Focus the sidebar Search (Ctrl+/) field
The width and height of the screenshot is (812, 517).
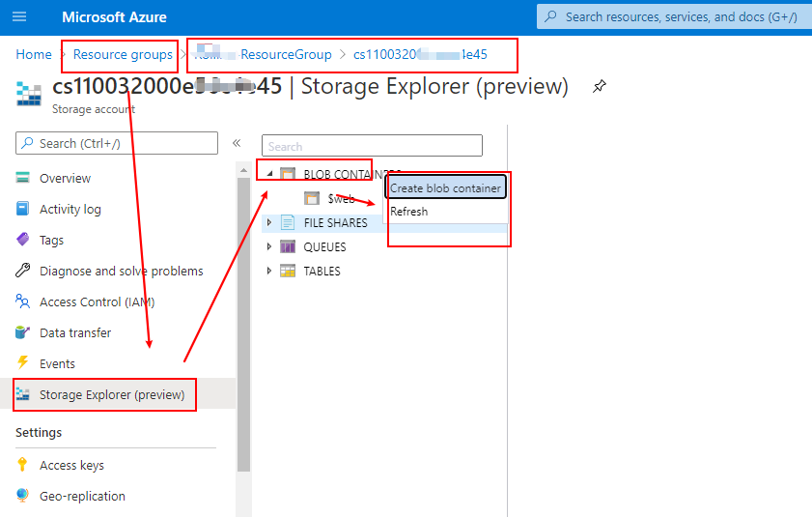(x=117, y=143)
